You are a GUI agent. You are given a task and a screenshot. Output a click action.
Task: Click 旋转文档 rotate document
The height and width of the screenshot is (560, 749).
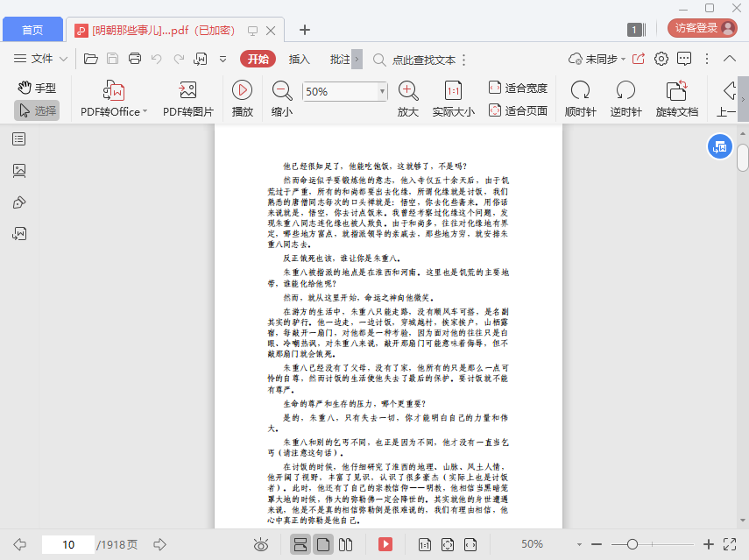[x=677, y=99]
